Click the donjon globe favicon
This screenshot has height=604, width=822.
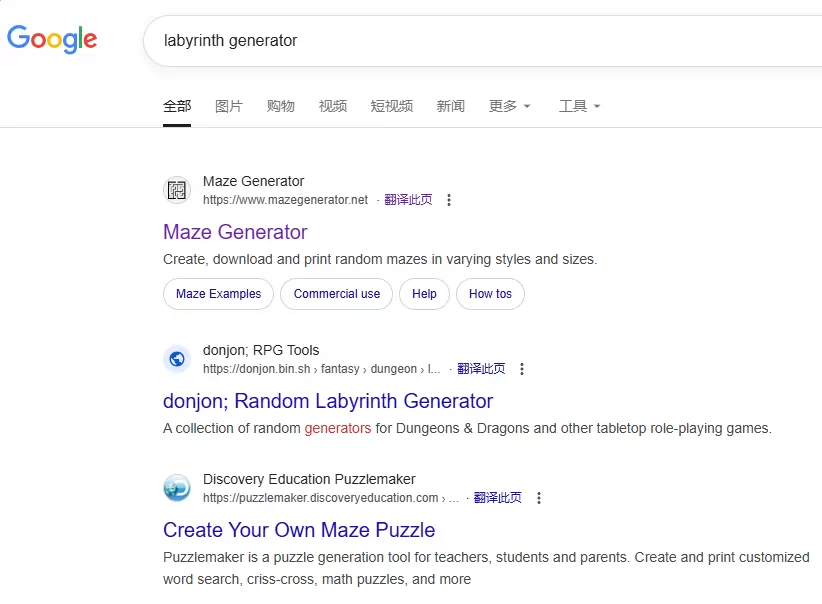(x=177, y=358)
